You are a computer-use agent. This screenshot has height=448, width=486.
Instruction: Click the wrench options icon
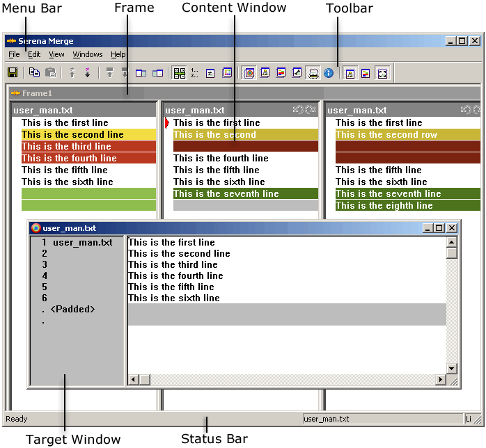[297, 73]
